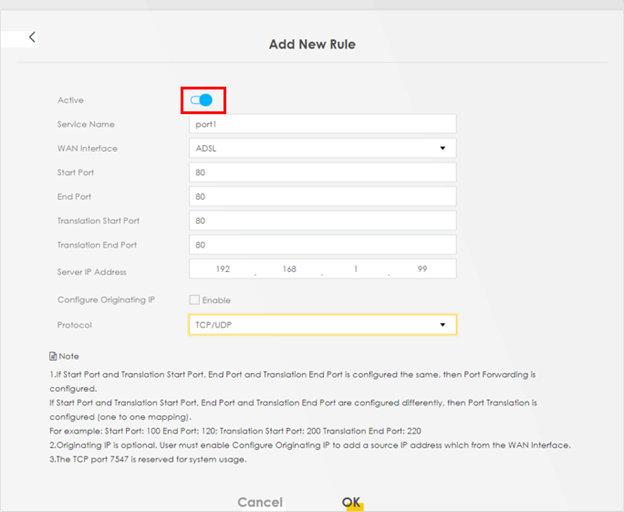Open the WAN Interface ADSL dropdown

point(323,148)
